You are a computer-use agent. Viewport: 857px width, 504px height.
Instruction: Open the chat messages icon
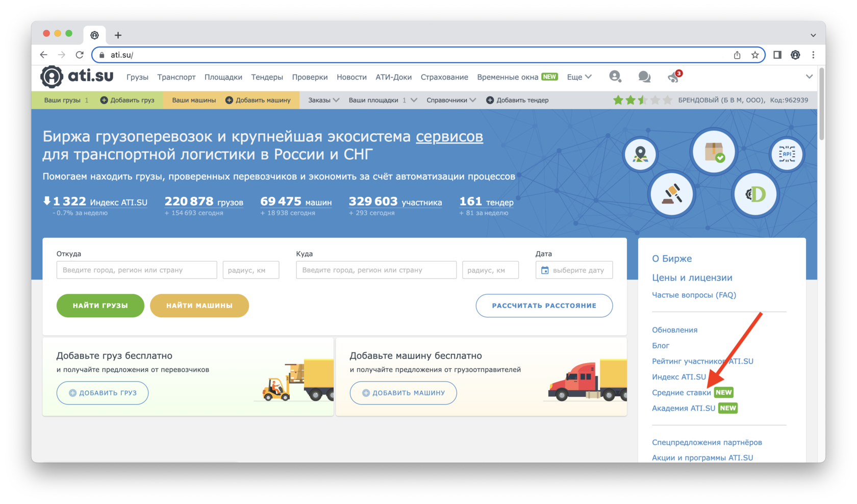click(644, 77)
